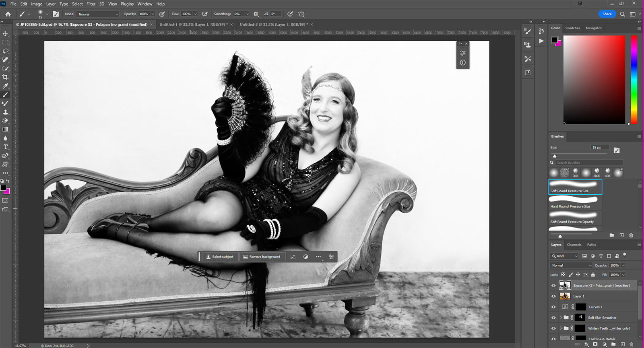Click the Select subject button
Screen dimensions: 644x348
219,257
